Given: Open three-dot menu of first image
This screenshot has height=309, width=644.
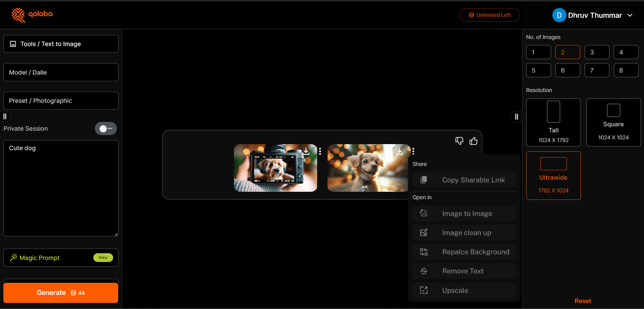Looking at the screenshot, I should [320, 151].
